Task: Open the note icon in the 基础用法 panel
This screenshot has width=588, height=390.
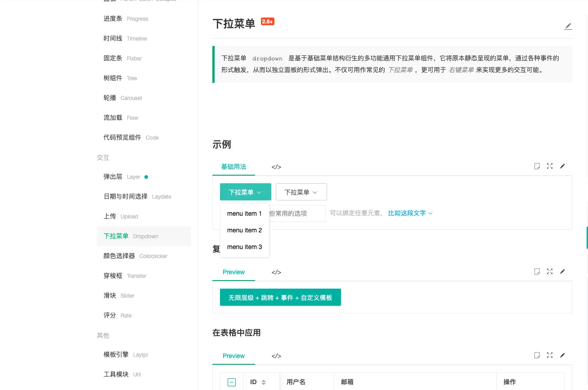Action: point(537,166)
